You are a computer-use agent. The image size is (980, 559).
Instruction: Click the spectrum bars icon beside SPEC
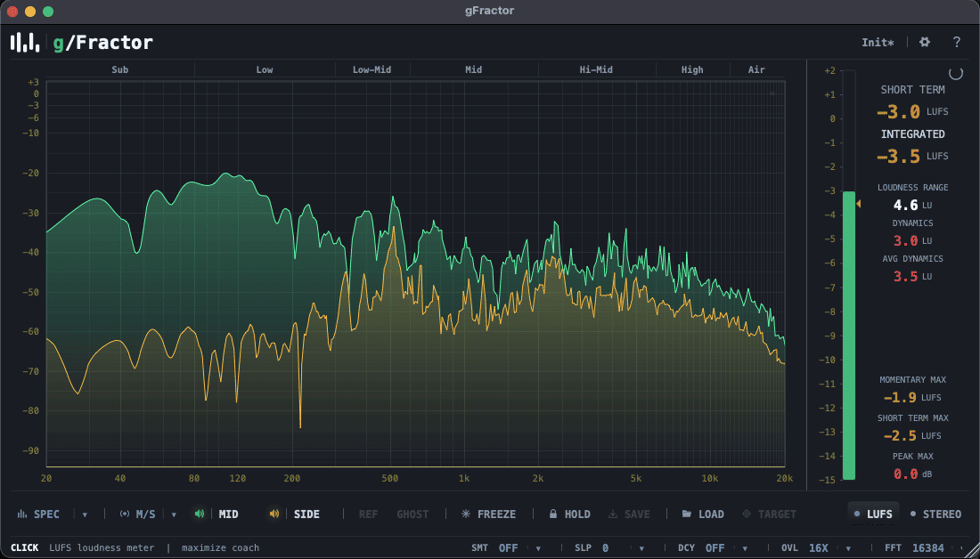(x=22, y=514)
